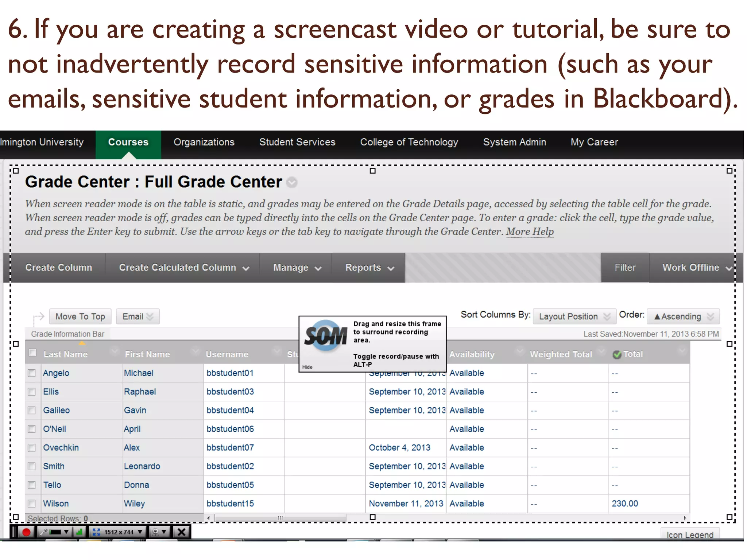Expand the Create Calculated Column menu
Viewport: 747px width, 560px height.
pyautogui.click(x=184, y=268)
